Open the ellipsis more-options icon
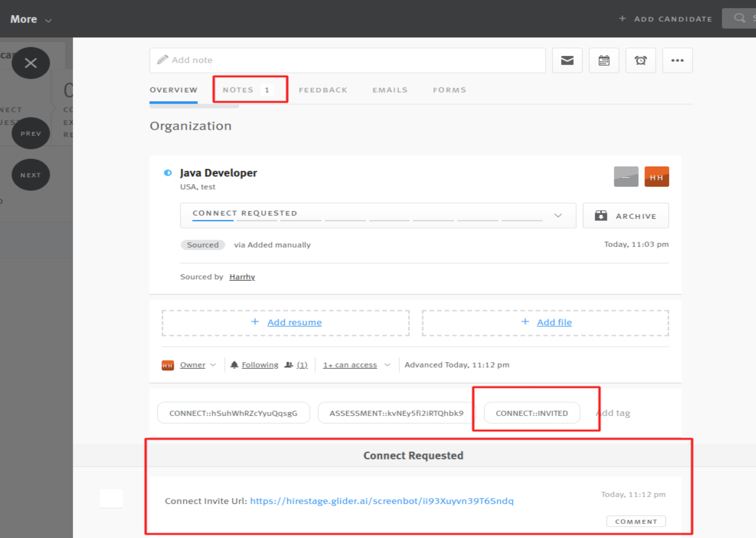 pos(677,60)
